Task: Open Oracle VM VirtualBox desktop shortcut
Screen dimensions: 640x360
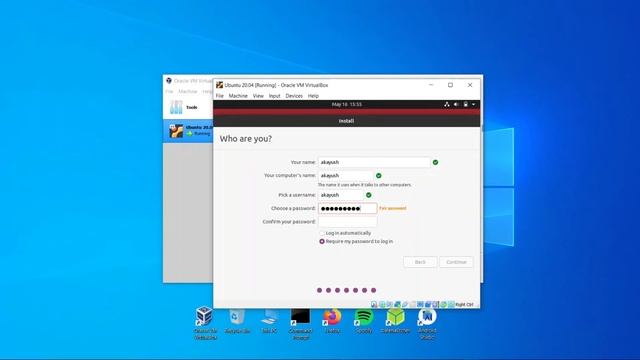Action: point(205,323)
